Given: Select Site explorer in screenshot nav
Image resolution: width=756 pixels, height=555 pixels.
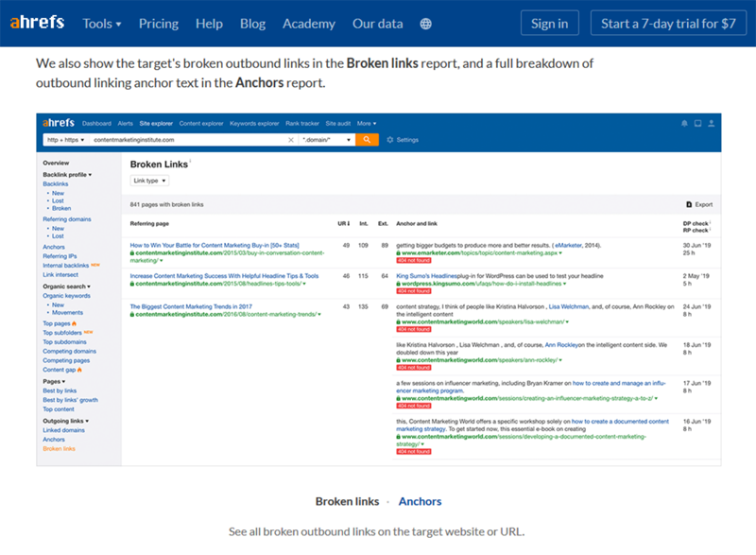Looking at the screenshot, I should (x=156, y=124).
